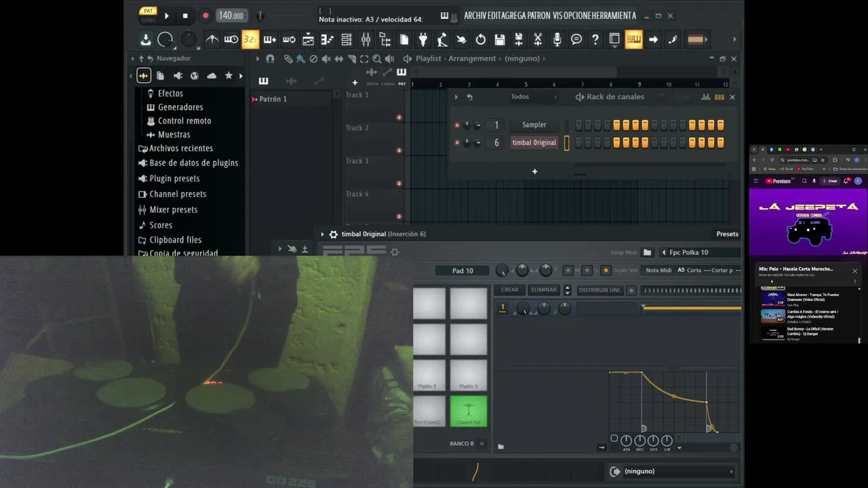The width and height of the screenshot is (868, 488).
Task: Click the download arrow icon at toolbar start
Action: [x=146, y=39]
